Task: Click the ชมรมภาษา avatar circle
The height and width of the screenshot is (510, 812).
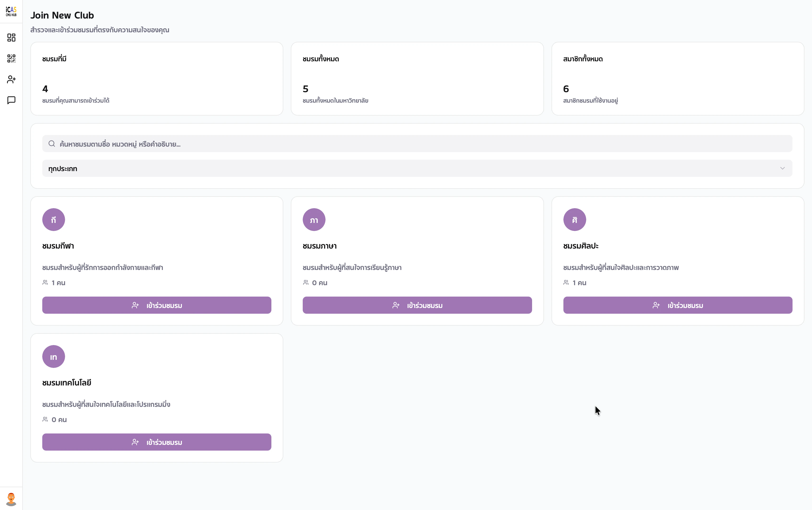Action: tap(314, 220)
